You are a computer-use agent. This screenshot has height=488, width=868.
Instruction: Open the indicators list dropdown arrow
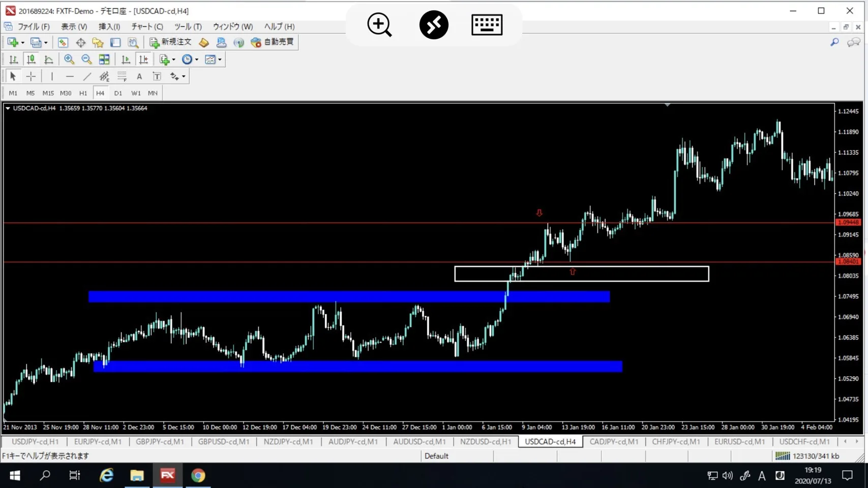(x=174, y=59)
